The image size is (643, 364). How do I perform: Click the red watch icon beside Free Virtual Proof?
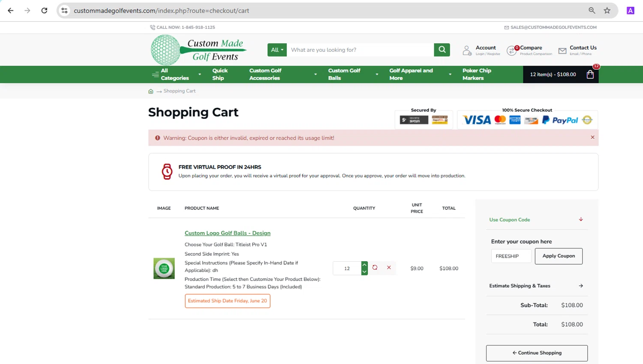click(x=167, y=172)
